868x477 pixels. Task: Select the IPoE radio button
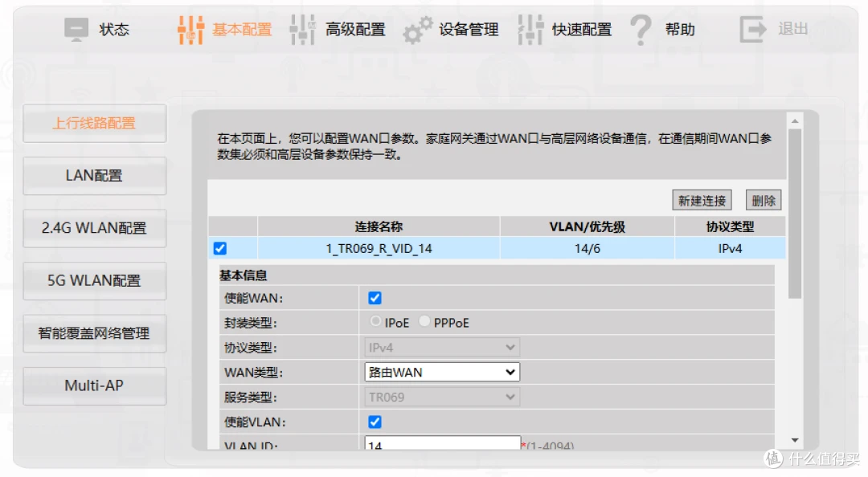pyautogui.click(x=376, y=321)
